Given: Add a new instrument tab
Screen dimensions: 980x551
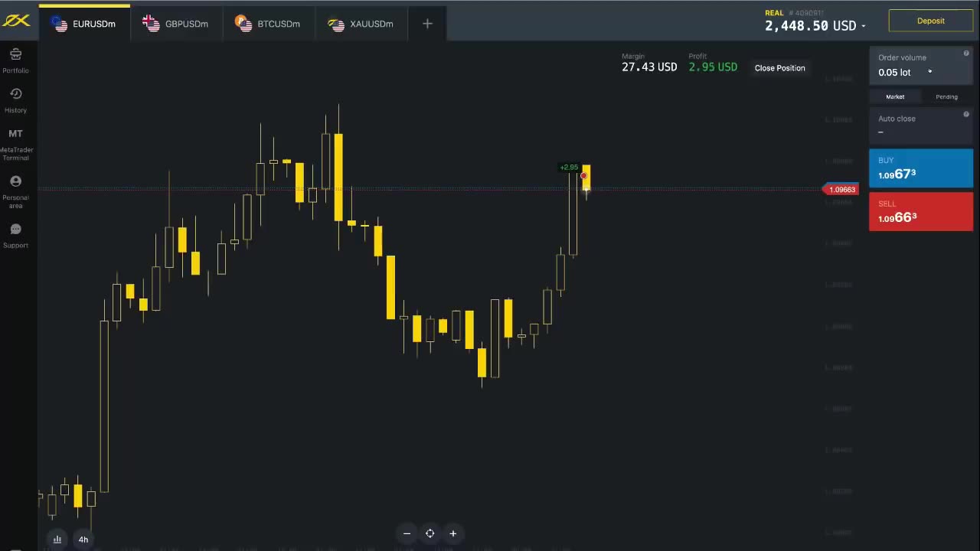Looking at the screenshot, I should pyautogui.click(x=427, y=24).
